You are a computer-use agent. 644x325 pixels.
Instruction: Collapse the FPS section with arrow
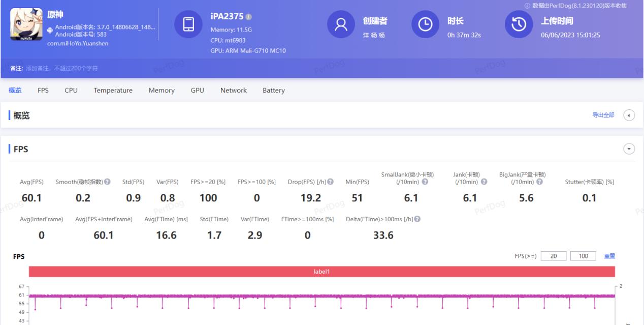click(x=629, y=149)
